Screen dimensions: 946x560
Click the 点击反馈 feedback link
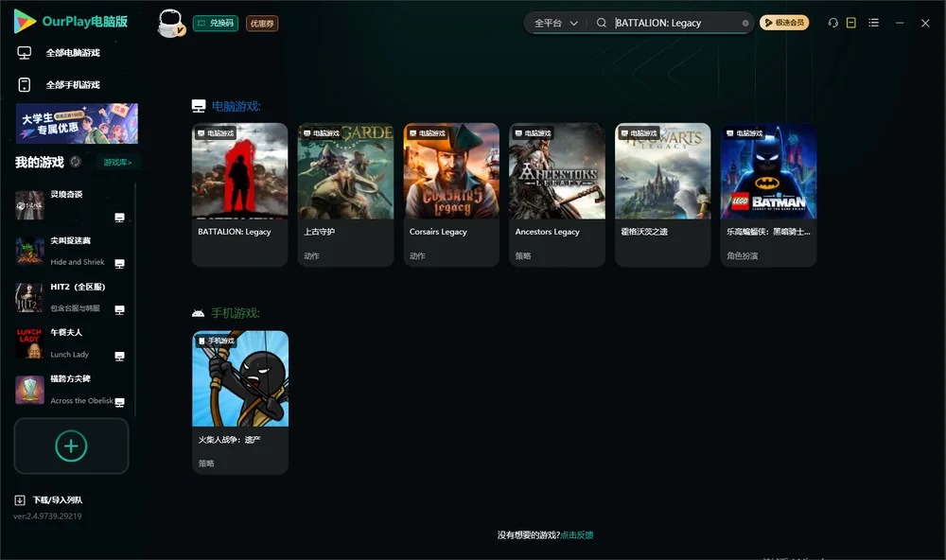pyautogui.click(x=577, y=535)
